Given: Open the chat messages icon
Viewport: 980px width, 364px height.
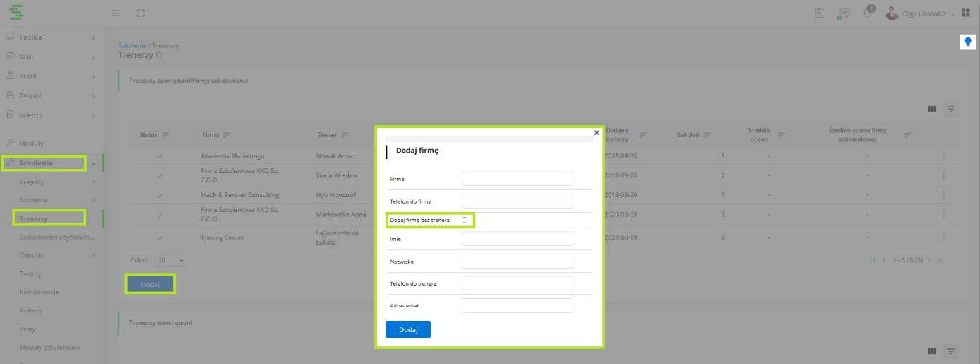Looking at the screenshot, I should click(x=843, y=13).
